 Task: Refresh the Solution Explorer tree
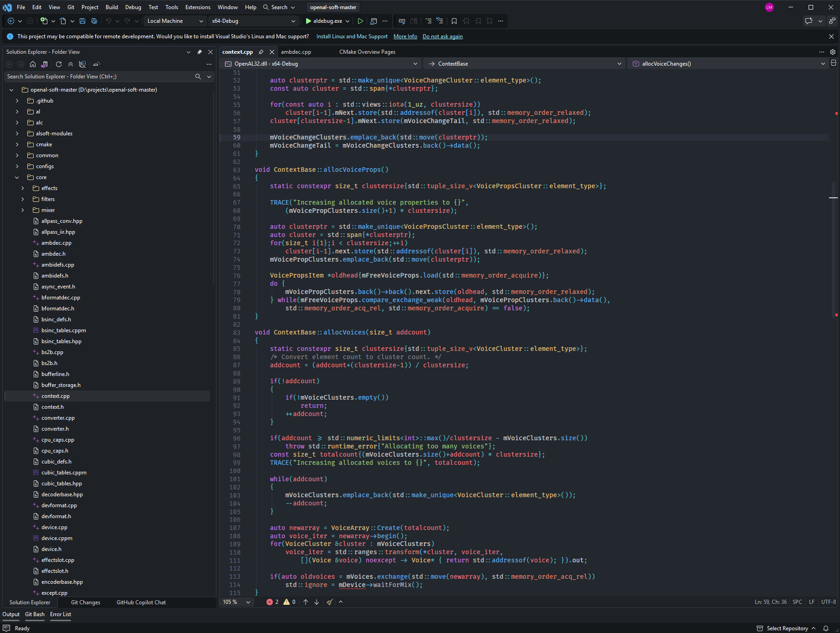point(59,64)
